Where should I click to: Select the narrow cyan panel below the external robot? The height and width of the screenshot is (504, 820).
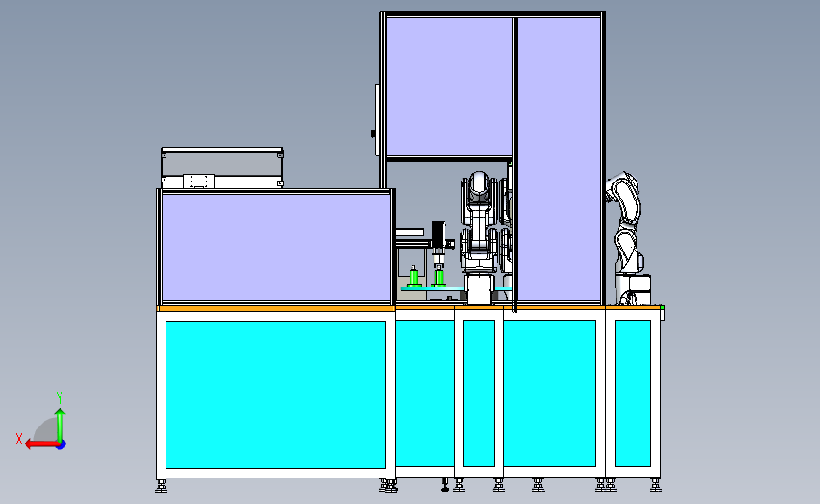click(632, 393)
